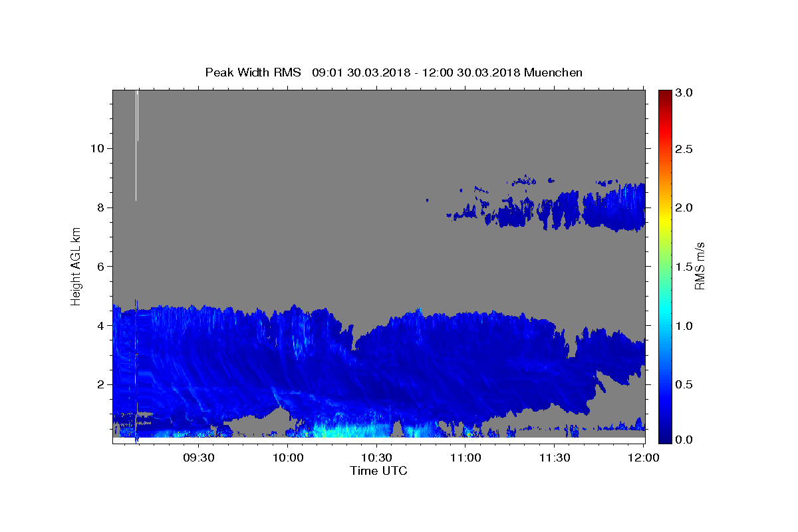Click the colorbar value 0.5

[x=686, y=384]
